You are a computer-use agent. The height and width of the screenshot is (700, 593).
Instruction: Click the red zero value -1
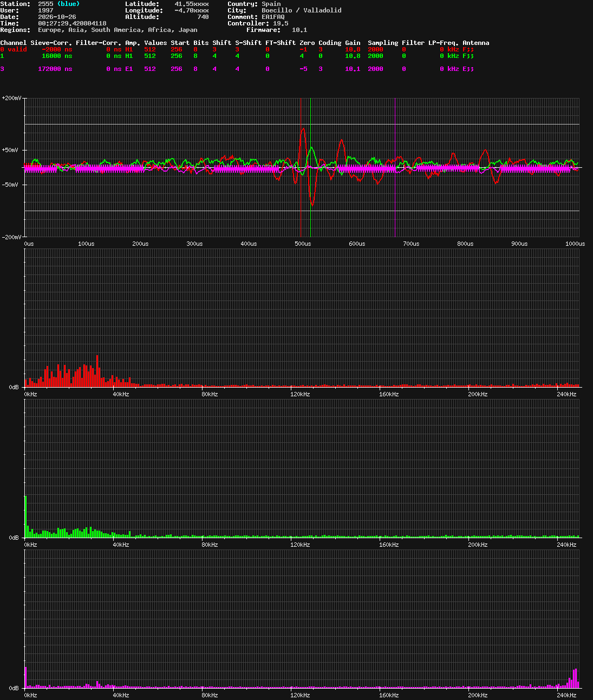coord(303,49)
